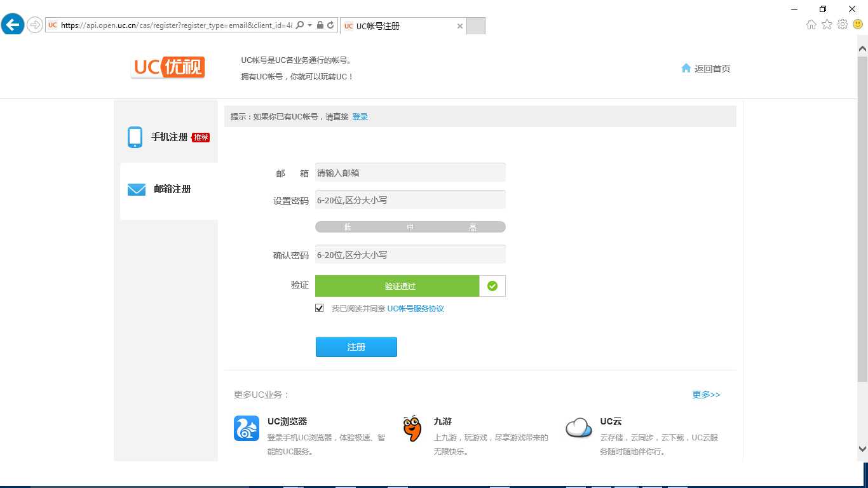Select the 九游 fish icon
Image resolution: width=868 pixels, height=488 pixels.
[411, 429]
